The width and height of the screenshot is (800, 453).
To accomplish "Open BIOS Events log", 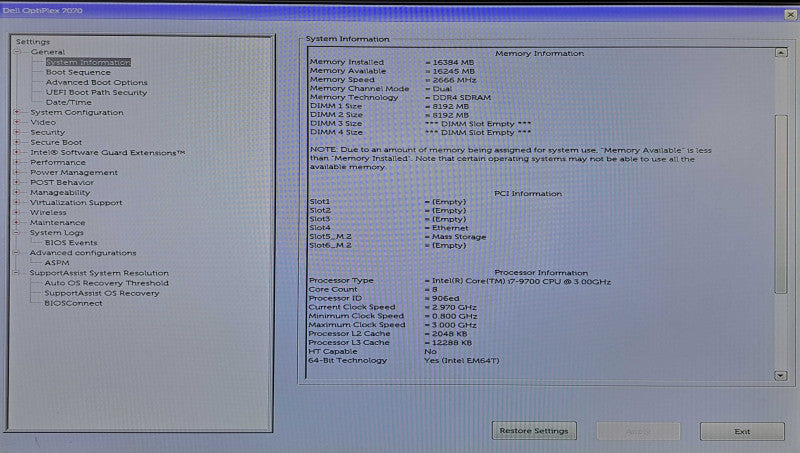I will (x=71, y=242).
